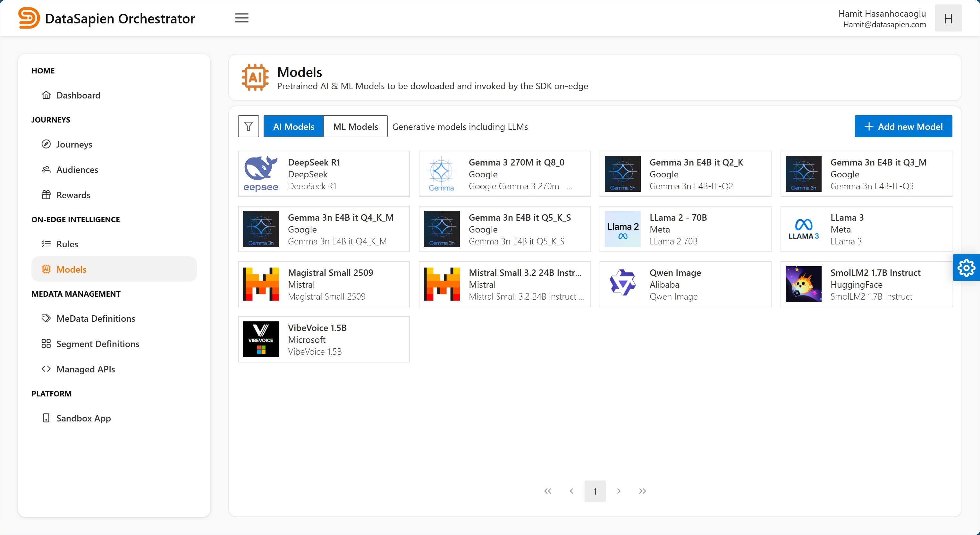Jump to the last page arrows
Image resolution: width=980 pixels, height=535 pixels.
(x=642, y=491)
